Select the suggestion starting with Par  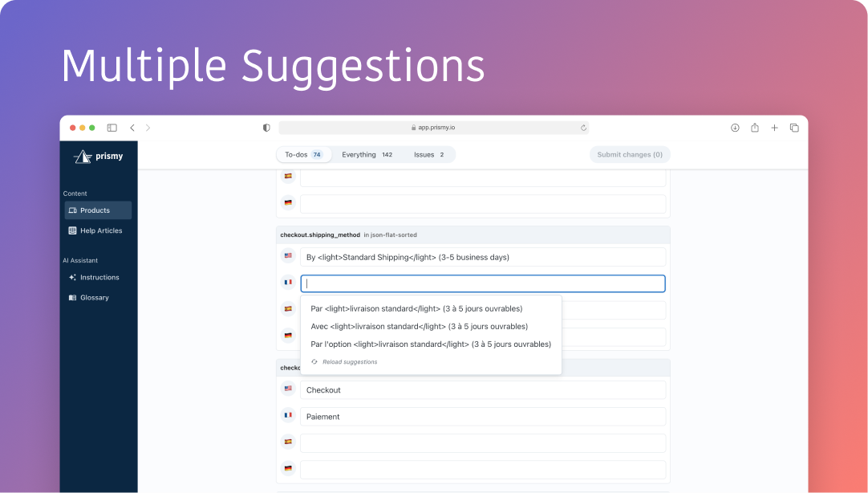416,308
